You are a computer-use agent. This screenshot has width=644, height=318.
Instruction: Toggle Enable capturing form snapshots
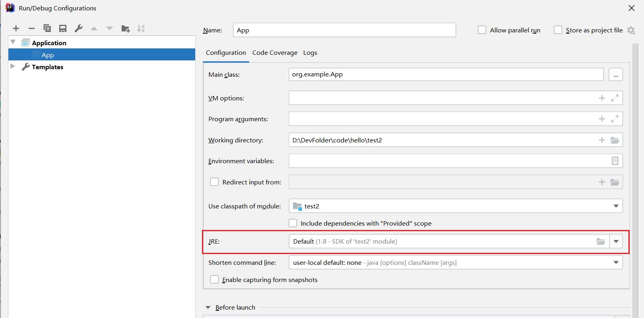[214, 280]
